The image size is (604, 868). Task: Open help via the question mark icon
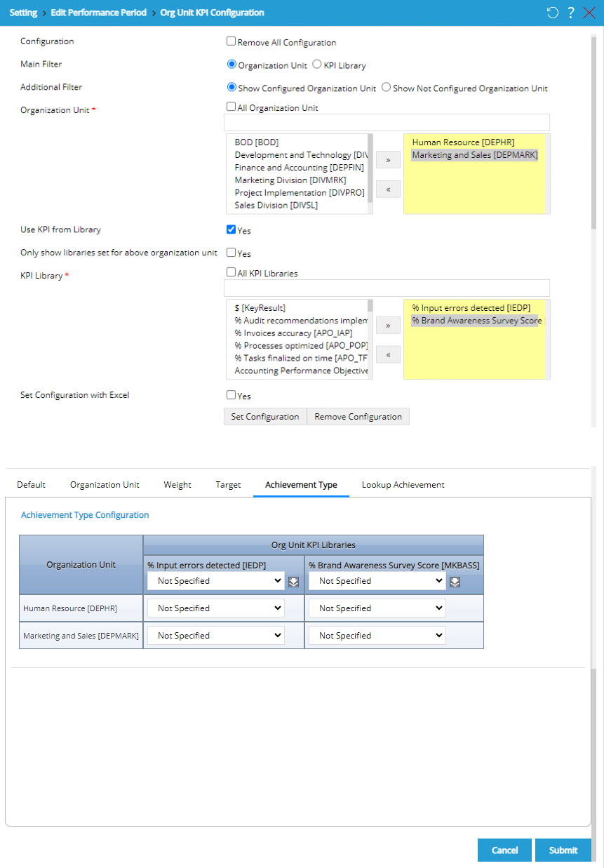click(571, 13)
